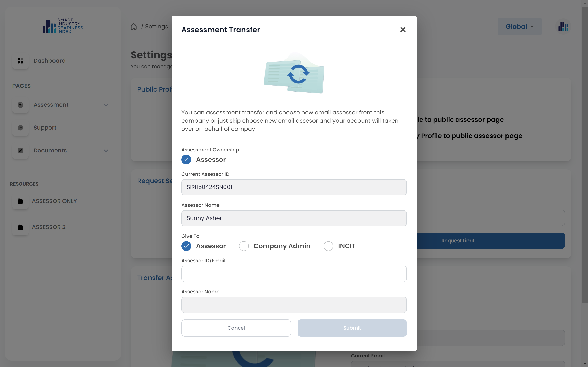This screenshot has width=588, height=367.
Task: Select Assessor under Give To
Action: pyautogui.click(x=186, y=246)
